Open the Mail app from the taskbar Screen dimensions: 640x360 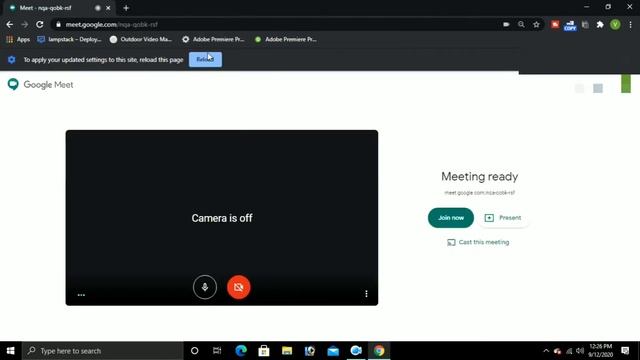(333, 351)
